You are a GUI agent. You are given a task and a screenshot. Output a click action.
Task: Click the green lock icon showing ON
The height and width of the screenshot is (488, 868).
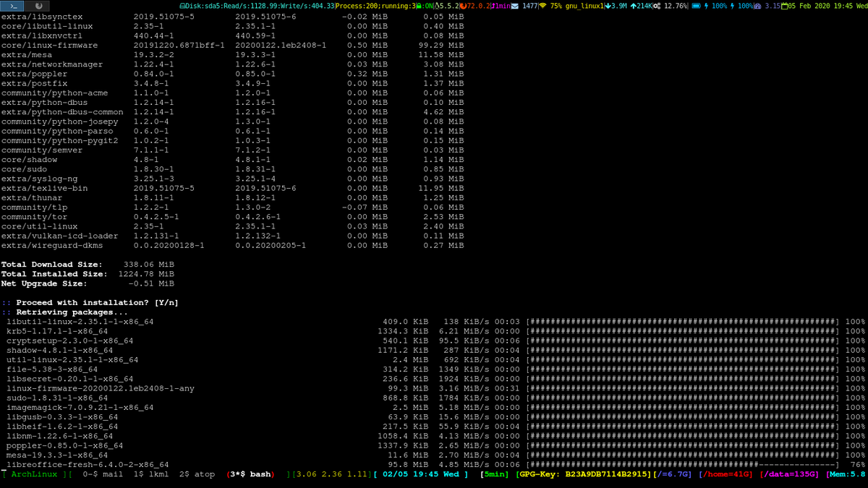(x=419, y=6)
